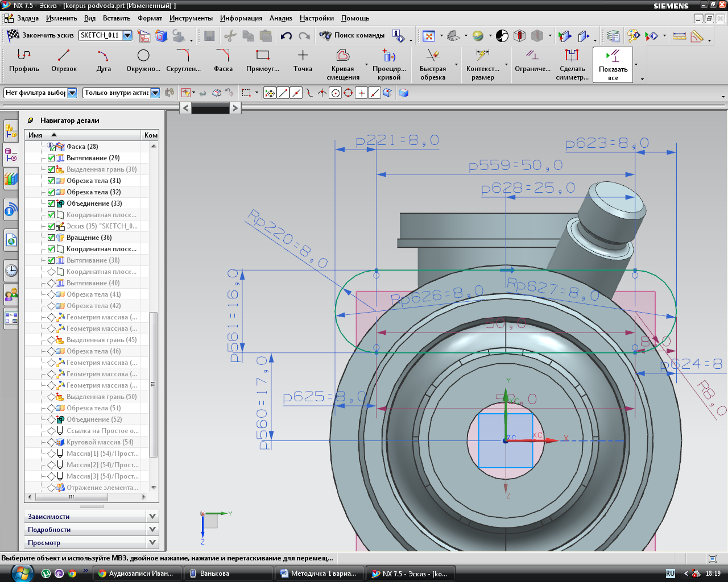Open the Изменить menu
Screen dimensions: 728x582
click(61, 18)
